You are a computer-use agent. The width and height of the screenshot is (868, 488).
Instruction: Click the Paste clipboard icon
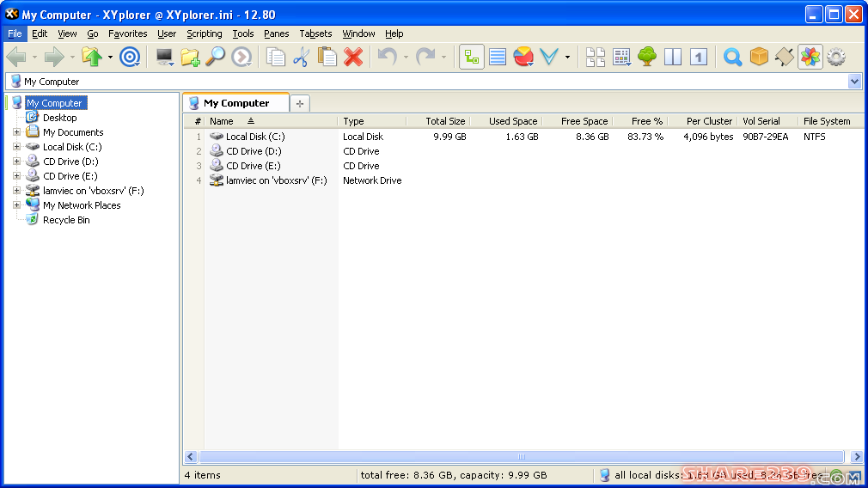click(x=327, y=57)
